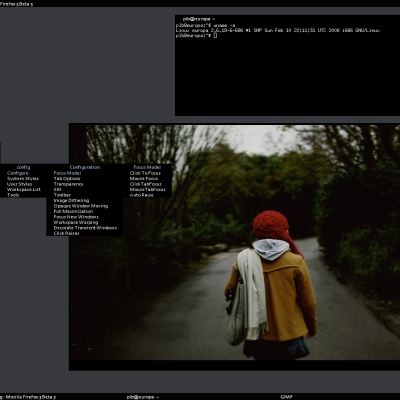
Task: Click the photo of girl in red hat
Action: (x=234, y=242)
